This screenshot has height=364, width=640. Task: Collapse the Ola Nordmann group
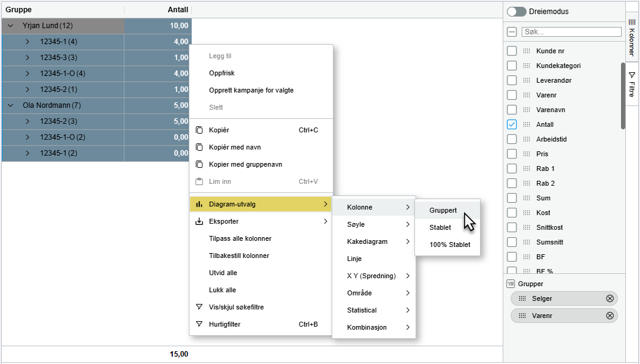click(x=10, y=105)
